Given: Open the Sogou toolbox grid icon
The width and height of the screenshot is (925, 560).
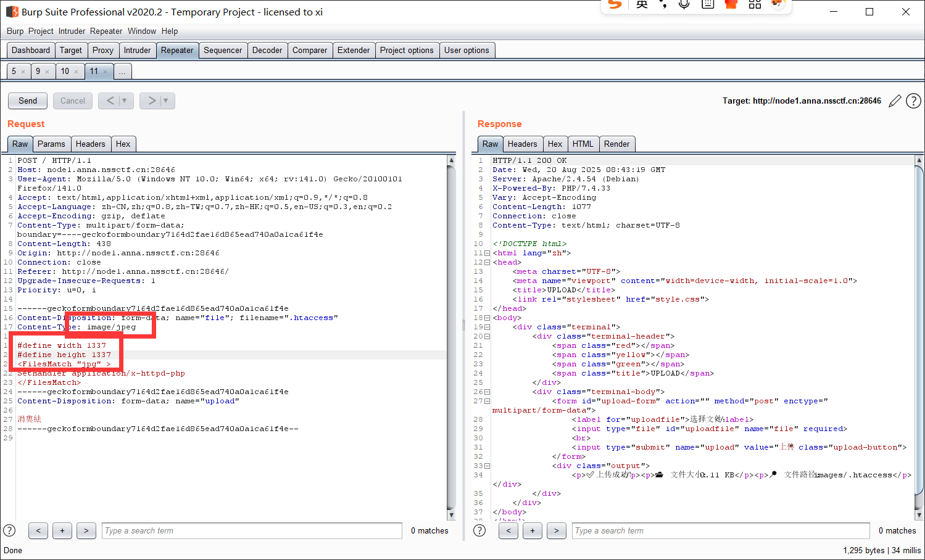Looking at the screenshot, I should pos(755,4).
